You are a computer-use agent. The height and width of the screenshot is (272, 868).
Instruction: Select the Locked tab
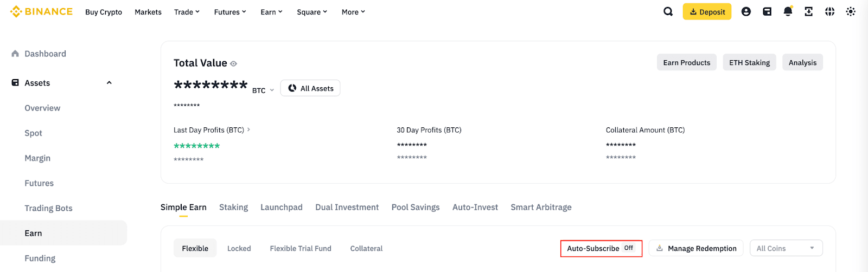point(239,248)
